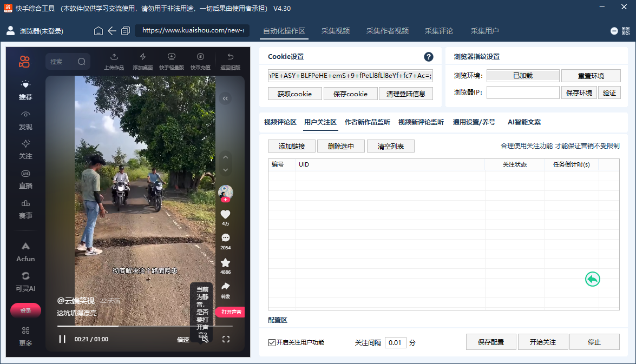Open the 采集评论 menu item
Screen dimensions: 636x364
pyautogui.click(x=439, y=31)
